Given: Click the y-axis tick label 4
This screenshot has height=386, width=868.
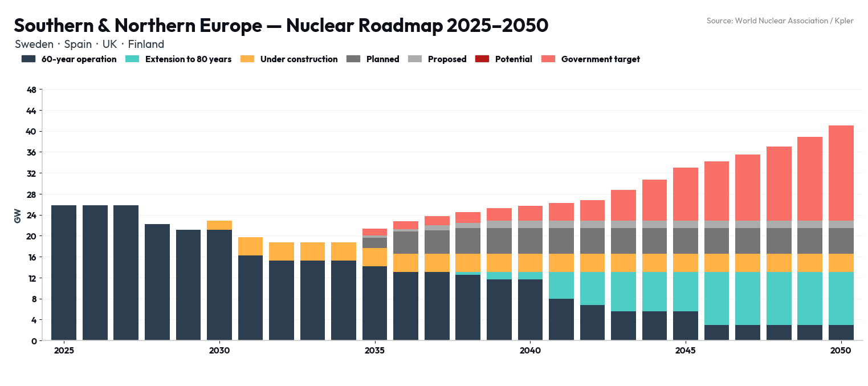Looking at the screenshot, I should tap(34, 320).
